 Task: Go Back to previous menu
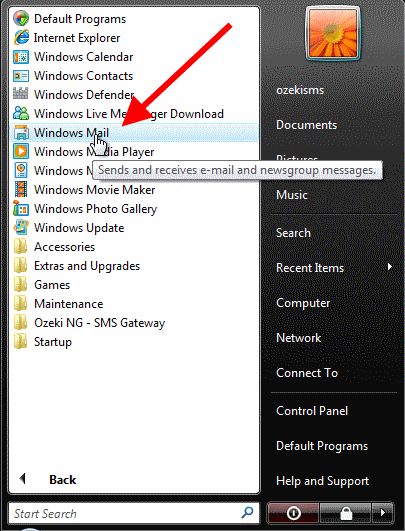(47, 479)
